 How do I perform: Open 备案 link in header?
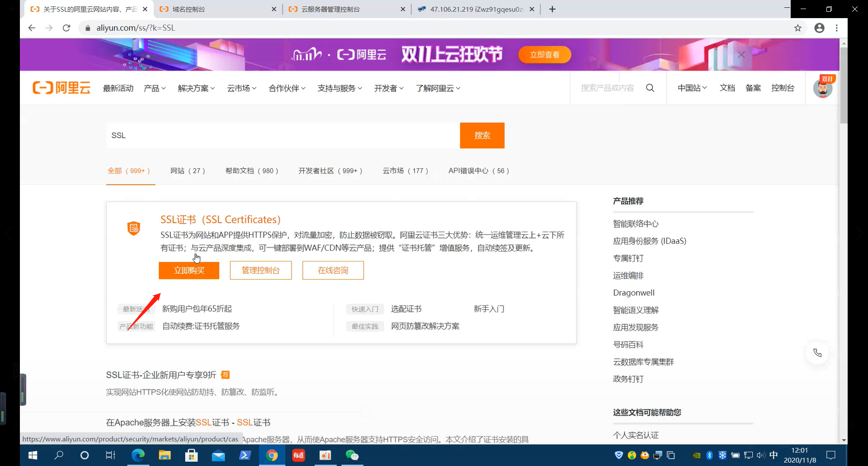point(753,88)
